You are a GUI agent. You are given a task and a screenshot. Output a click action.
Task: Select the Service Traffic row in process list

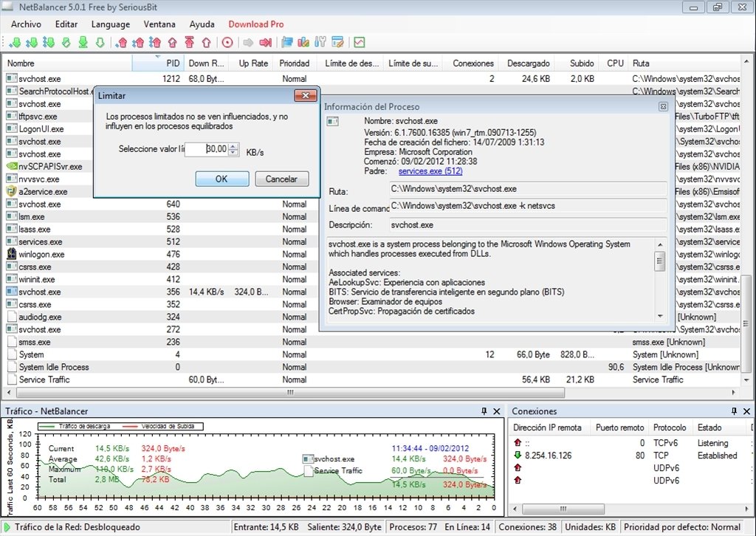point(371,379)
